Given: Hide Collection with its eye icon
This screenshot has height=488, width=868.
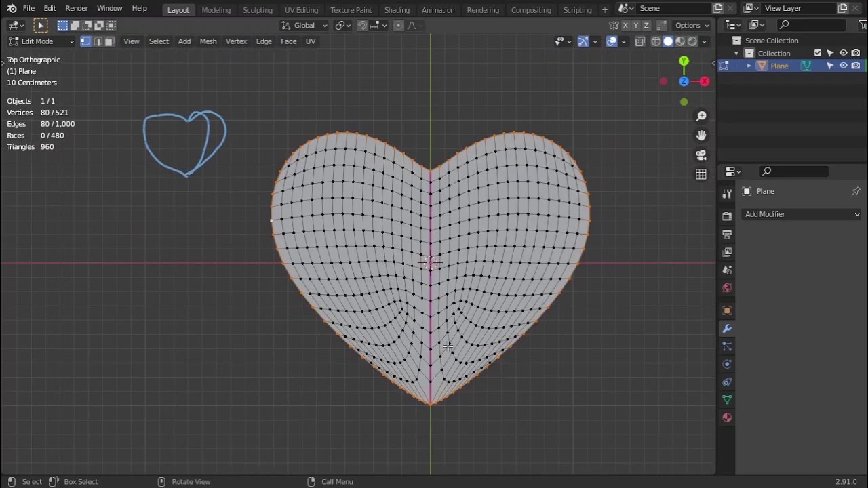Looking at the screenshot, I should tap(843, 53).
